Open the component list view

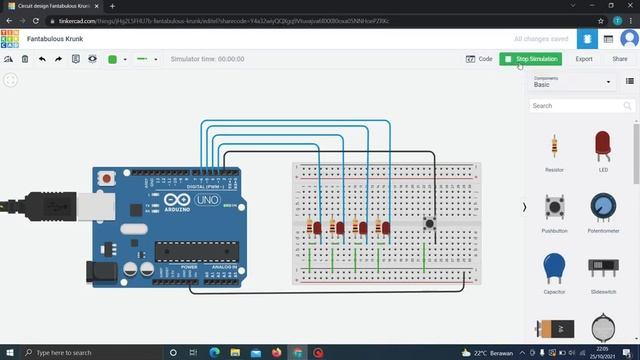(x=608, y=39)
